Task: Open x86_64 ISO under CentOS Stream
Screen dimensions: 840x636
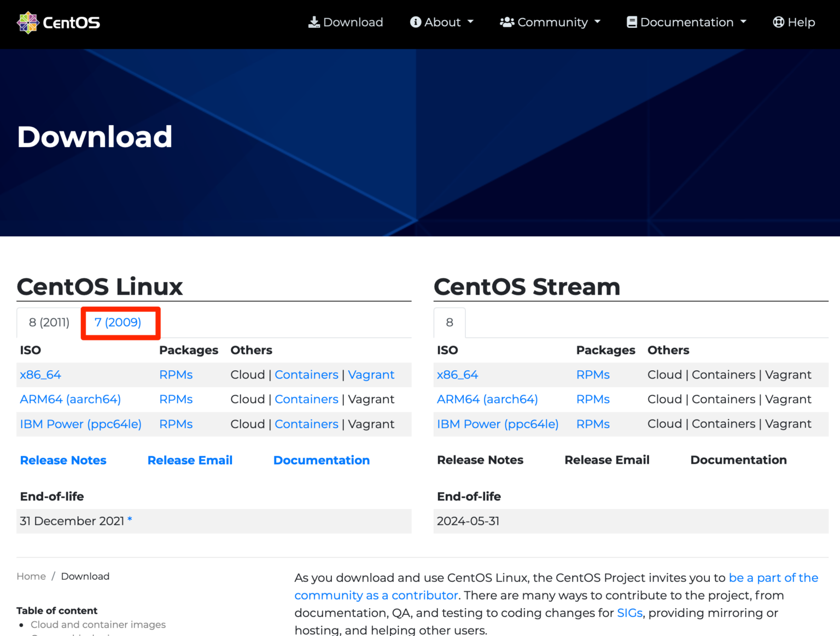Action: tap(458, 375)
